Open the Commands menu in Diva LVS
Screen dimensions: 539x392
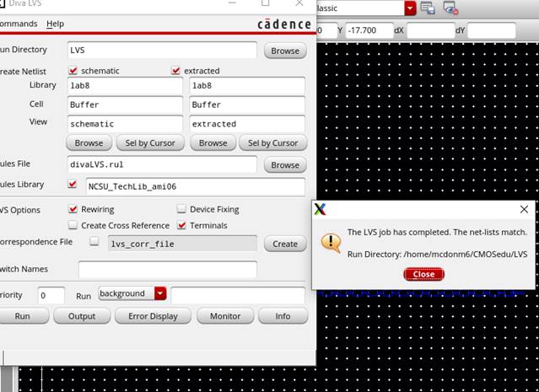click(x=19, y=24)
